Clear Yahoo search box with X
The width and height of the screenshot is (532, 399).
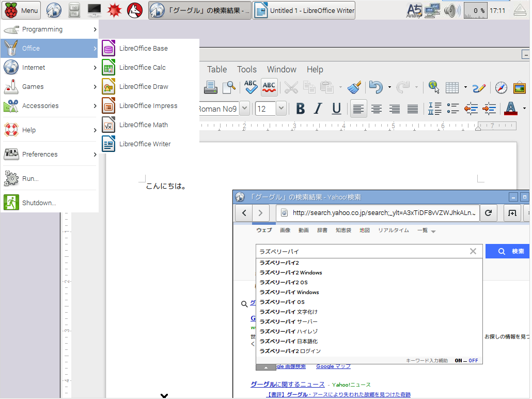click(473, 251)
